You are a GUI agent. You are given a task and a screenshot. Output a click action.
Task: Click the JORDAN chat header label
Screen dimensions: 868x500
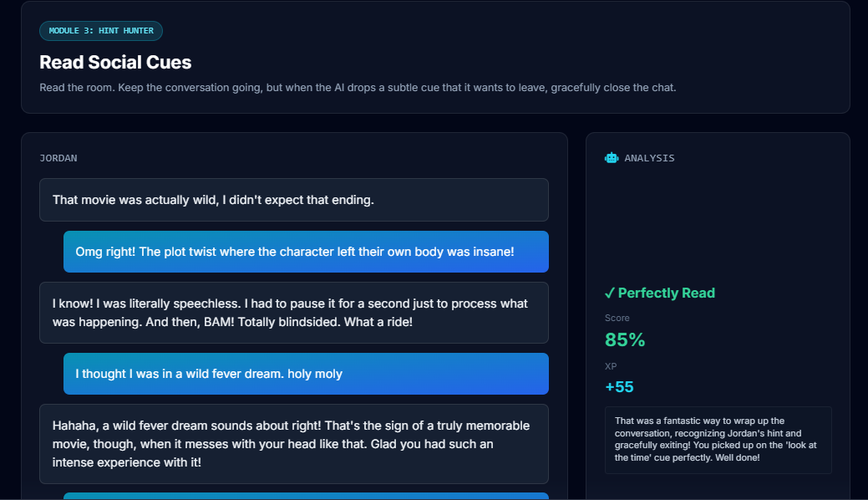pyautogui.click(x=58, y=158)
